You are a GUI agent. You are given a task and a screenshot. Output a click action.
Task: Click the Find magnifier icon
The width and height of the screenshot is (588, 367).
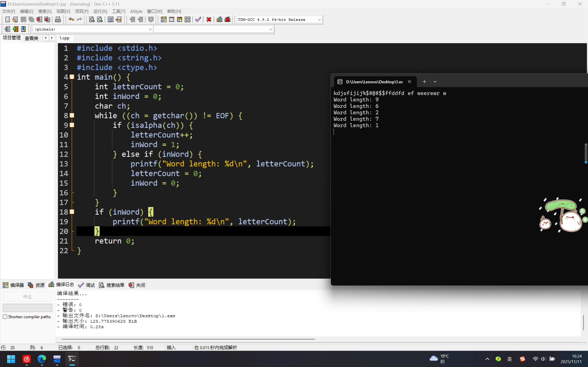92,20
